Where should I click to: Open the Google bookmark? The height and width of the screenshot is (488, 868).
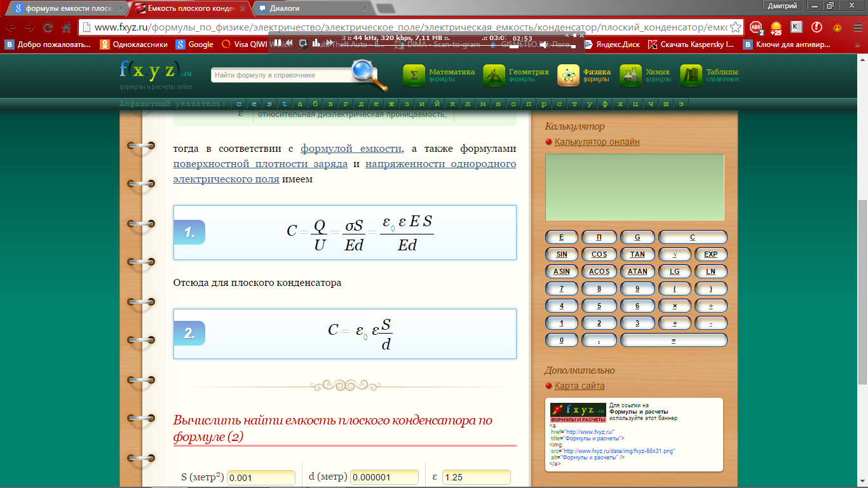[x=195, y=44]
